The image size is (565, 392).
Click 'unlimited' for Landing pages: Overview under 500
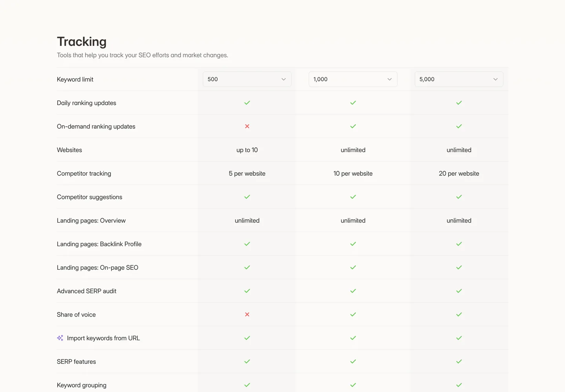pyautogui.click(x=247, y=220)
